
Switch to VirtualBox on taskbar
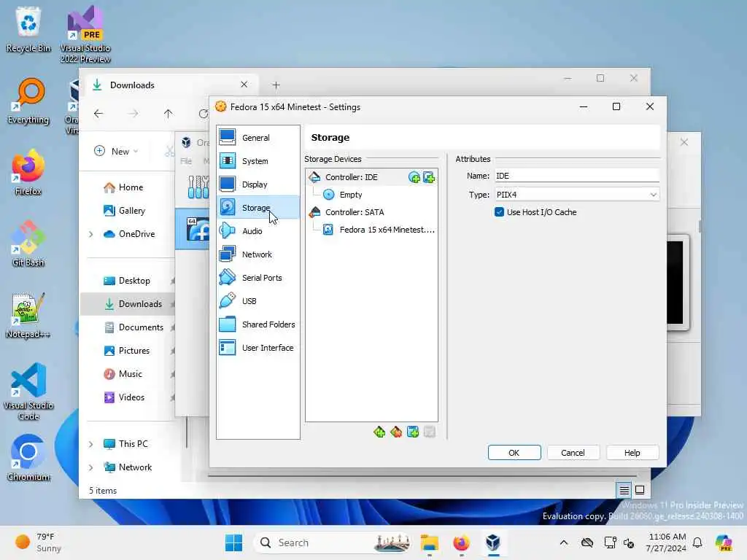pyautogui.click(x=493, y=542)
